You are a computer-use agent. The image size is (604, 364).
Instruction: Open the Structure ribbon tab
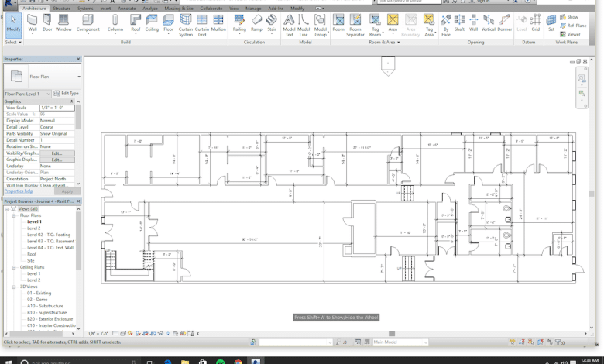click(62, 8)
